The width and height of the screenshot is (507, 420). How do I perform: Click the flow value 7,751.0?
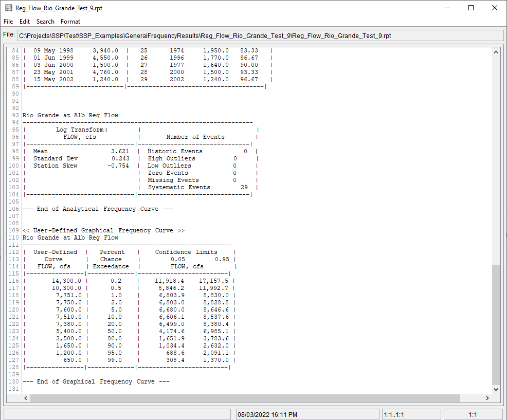click(68, 295)
